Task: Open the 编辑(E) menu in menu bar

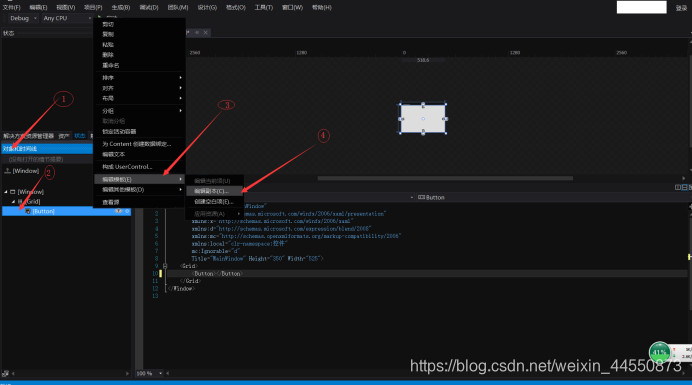Action: point(38,8)
